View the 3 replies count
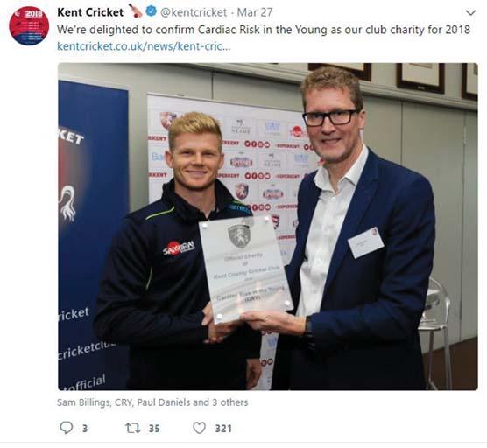This screenshot has height=448, width=487. 85,429
